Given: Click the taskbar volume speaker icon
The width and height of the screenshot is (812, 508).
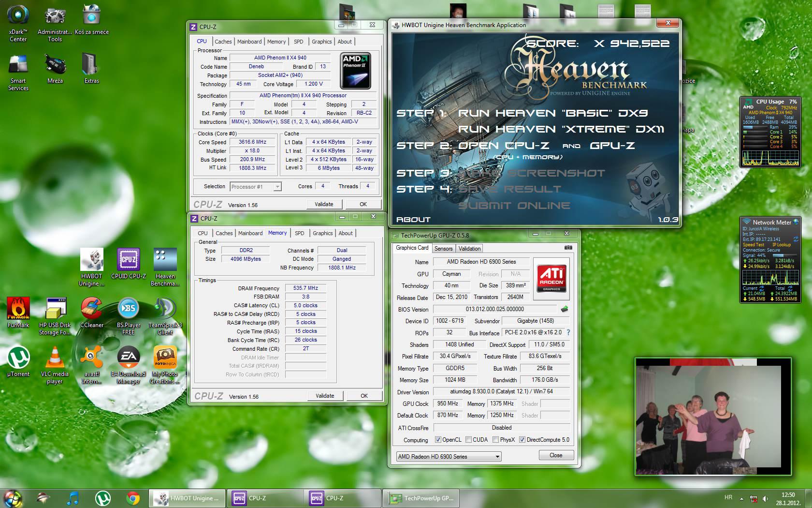Looking at the screenshot, I should point(765,498).
